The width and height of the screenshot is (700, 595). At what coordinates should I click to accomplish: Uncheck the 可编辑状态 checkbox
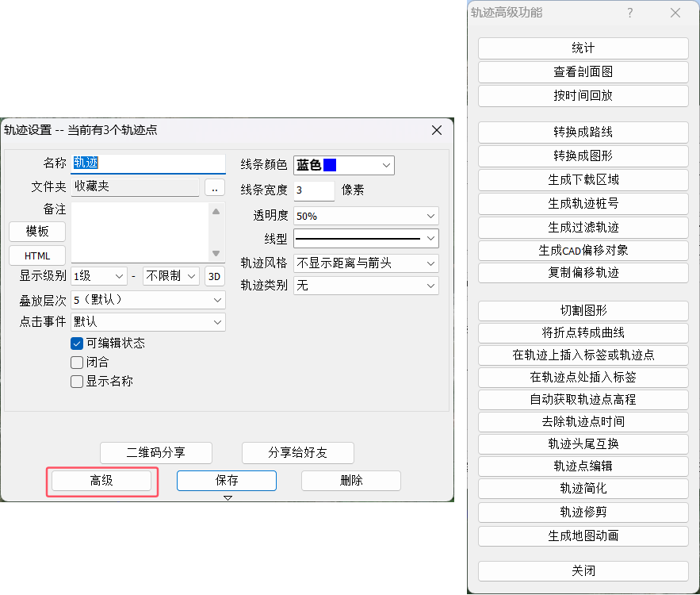pyautogui.click(x=77, y=344)
